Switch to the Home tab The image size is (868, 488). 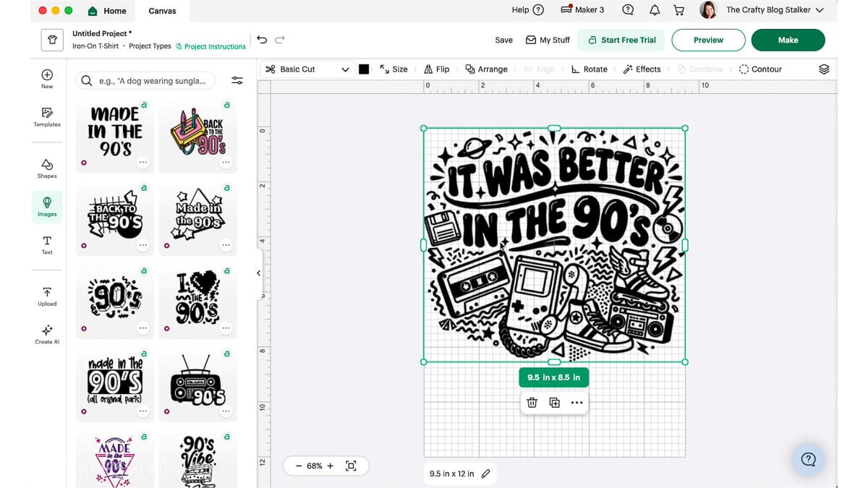point(107,11)
